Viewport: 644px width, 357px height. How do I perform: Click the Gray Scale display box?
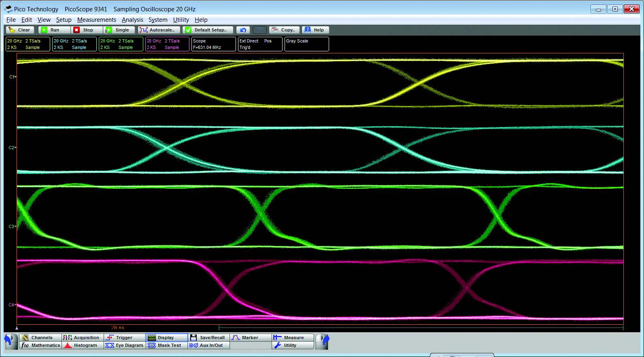tap(306, 44)
